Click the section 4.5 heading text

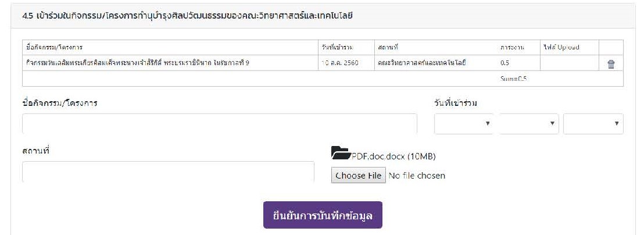184,15
